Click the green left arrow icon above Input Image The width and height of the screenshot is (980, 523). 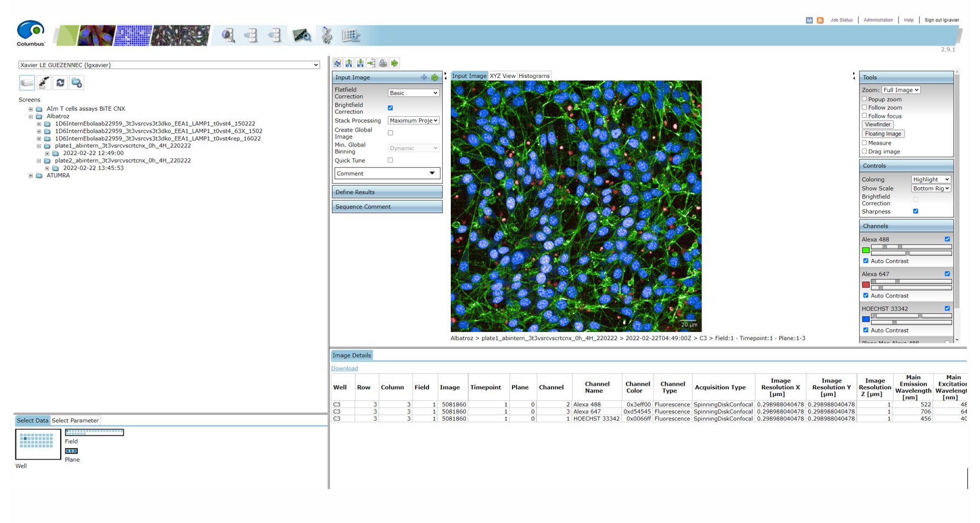pyautogui.click(x=372, y=63)
